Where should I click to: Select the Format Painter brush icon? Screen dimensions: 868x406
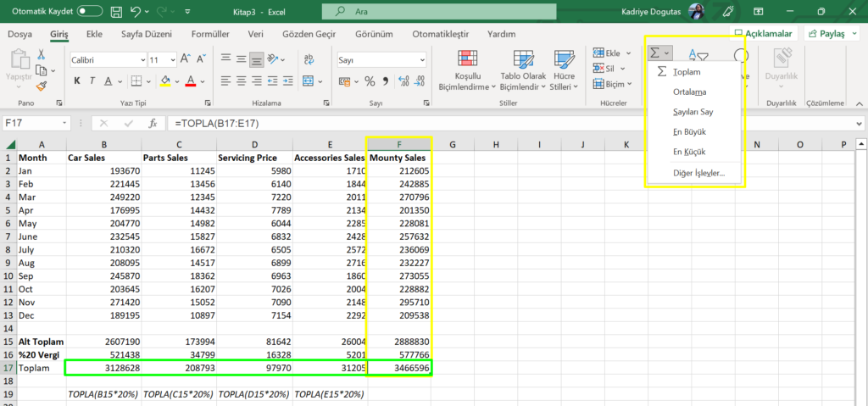click(x=42, y=85)
